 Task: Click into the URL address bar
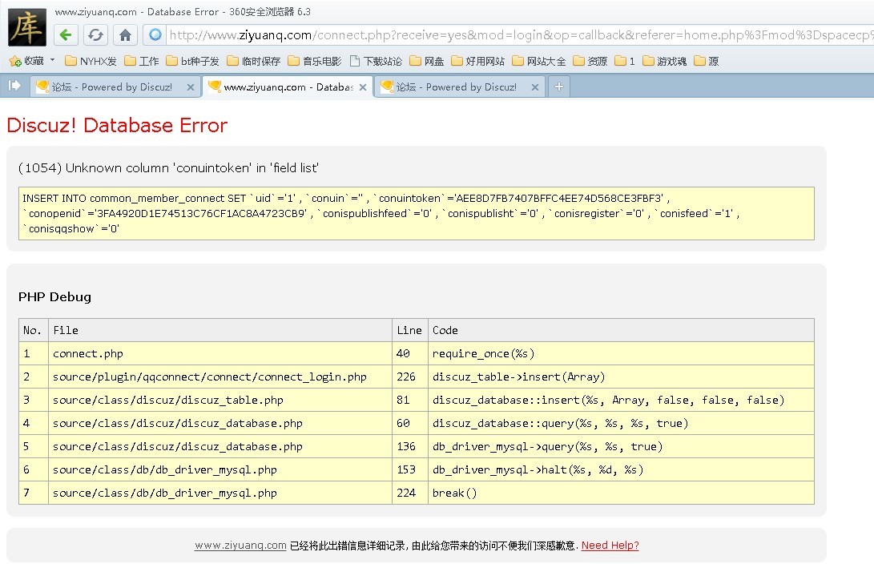point(513,34)
